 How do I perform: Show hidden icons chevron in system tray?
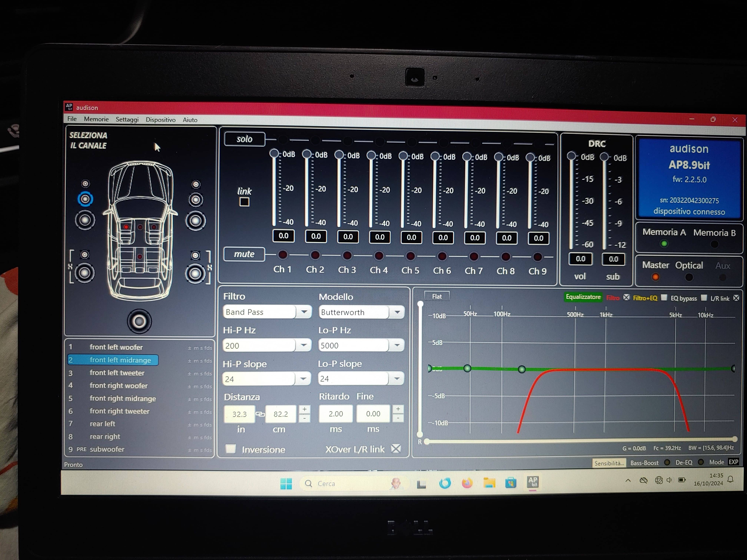(x=628, y=480)
